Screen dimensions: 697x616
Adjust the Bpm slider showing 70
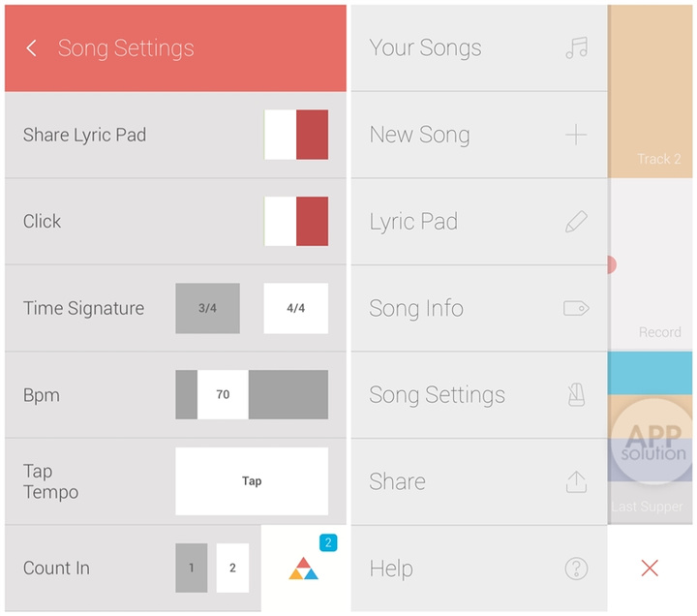point(223,395)
